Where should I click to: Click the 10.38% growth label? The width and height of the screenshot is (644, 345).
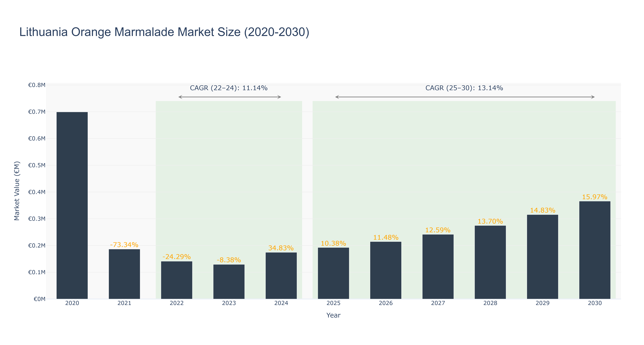point(333,243)
